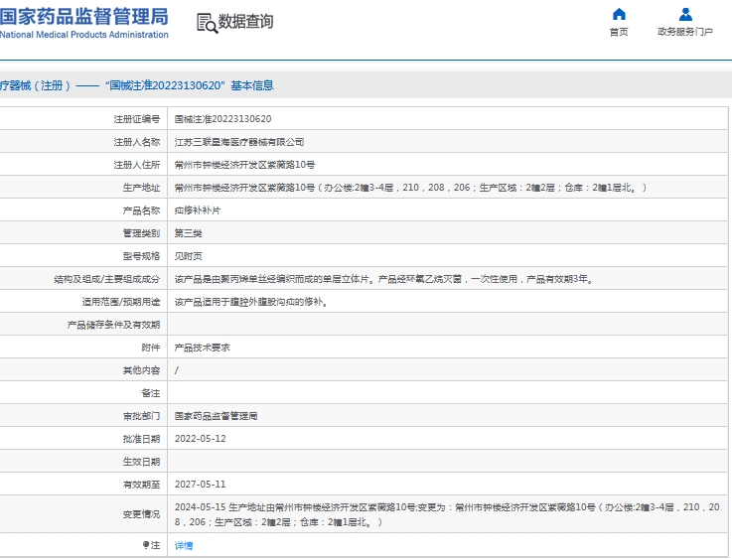Click the slash value in 其他内容 row
Image resolution: width=732 pixels, height=560 pixels.
click(177, 370)
